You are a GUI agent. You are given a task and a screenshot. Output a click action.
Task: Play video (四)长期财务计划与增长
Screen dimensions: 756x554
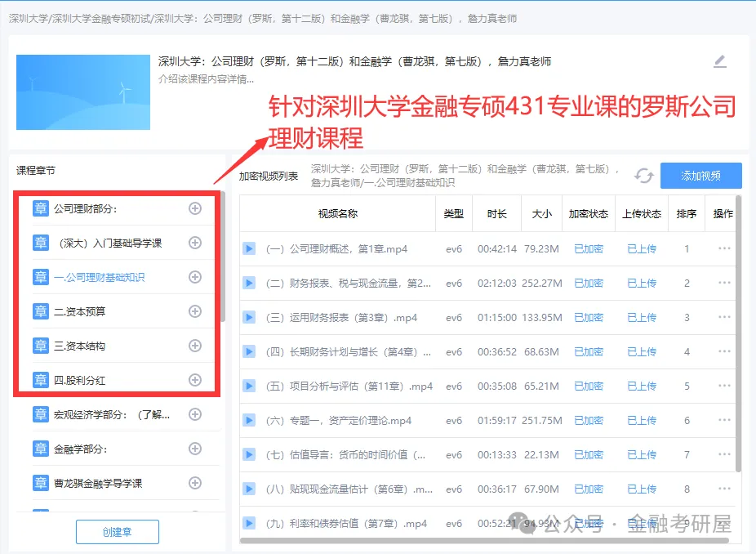click(249, 352)
